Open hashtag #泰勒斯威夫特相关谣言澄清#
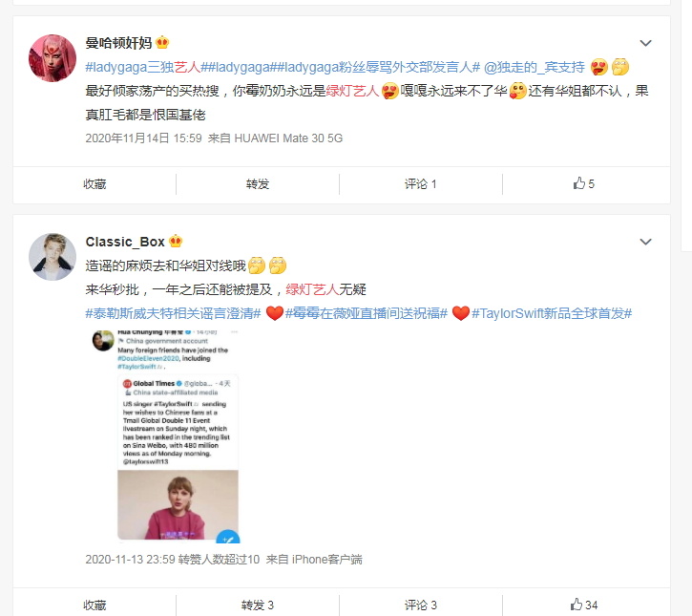The image size is (692, 616). (173, 313)
